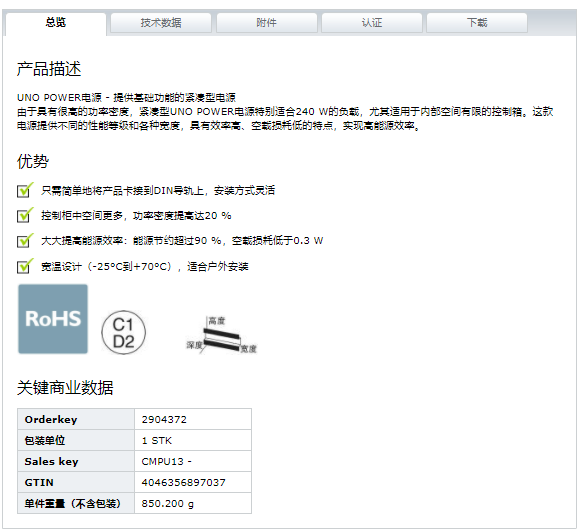Click the Orderkey label cell
The height and width of the screenshot is (532, 581).
click(76, 419)
